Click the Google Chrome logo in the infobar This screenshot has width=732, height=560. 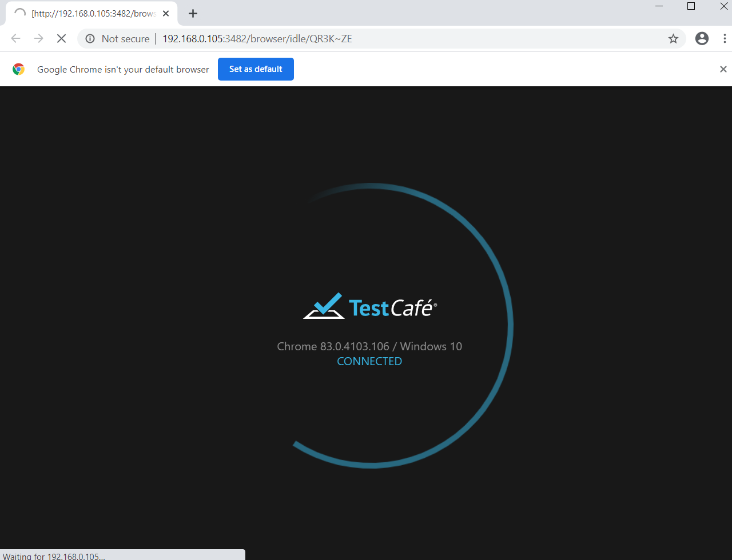(19, 69)
